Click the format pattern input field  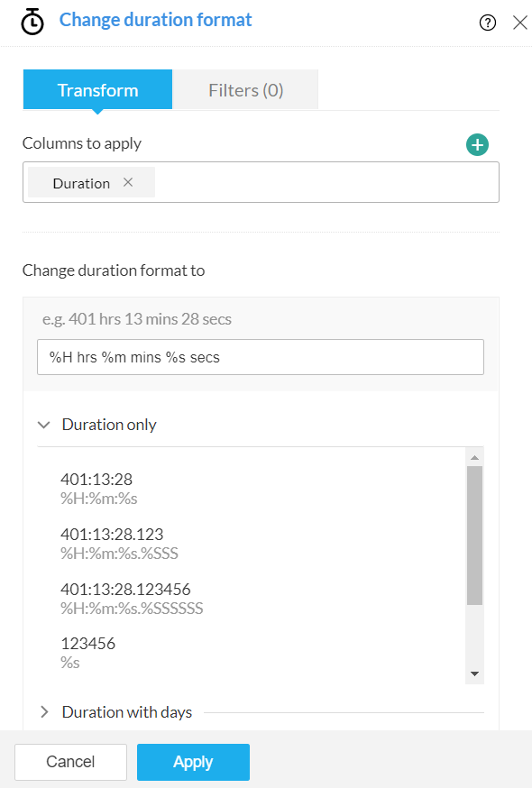261,357
